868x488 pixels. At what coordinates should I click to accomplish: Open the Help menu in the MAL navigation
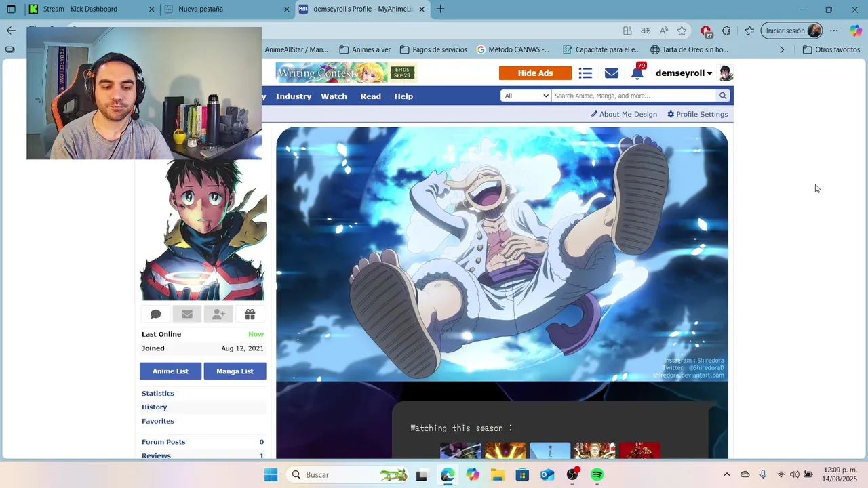coord(403,96)
